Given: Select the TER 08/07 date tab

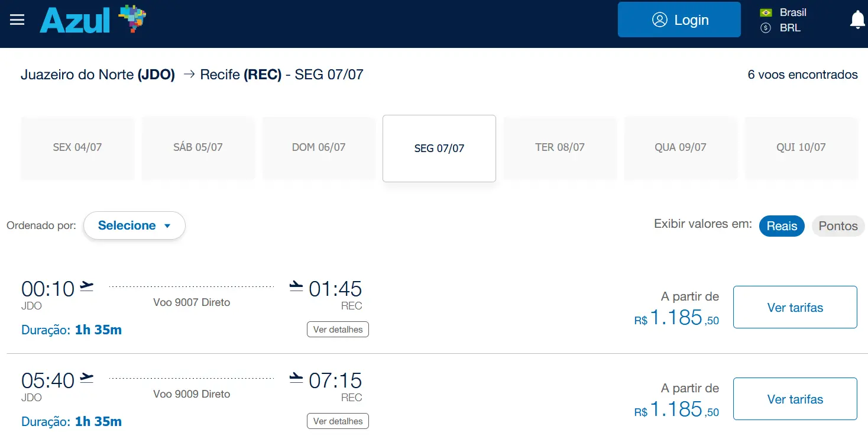Looking at the screenshot, I should tap(559, 147).
